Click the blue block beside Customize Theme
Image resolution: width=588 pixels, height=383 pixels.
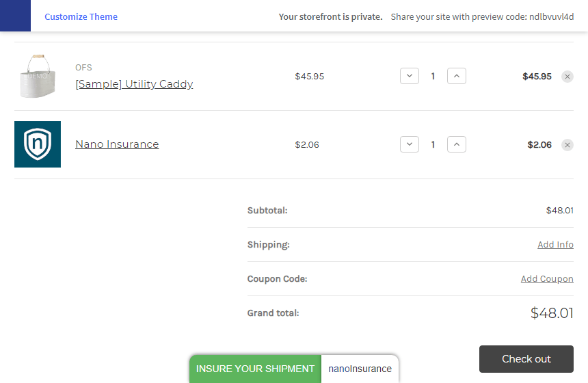click(x=15, y=16)
